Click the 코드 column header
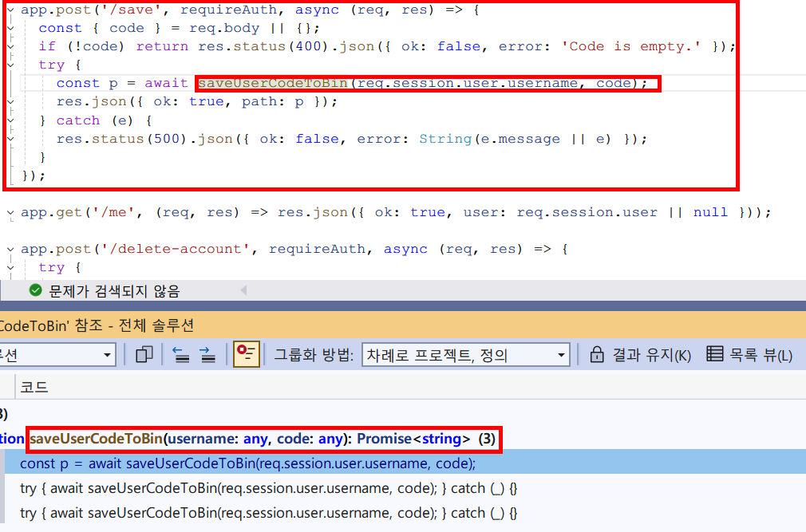 pos(34,387)
